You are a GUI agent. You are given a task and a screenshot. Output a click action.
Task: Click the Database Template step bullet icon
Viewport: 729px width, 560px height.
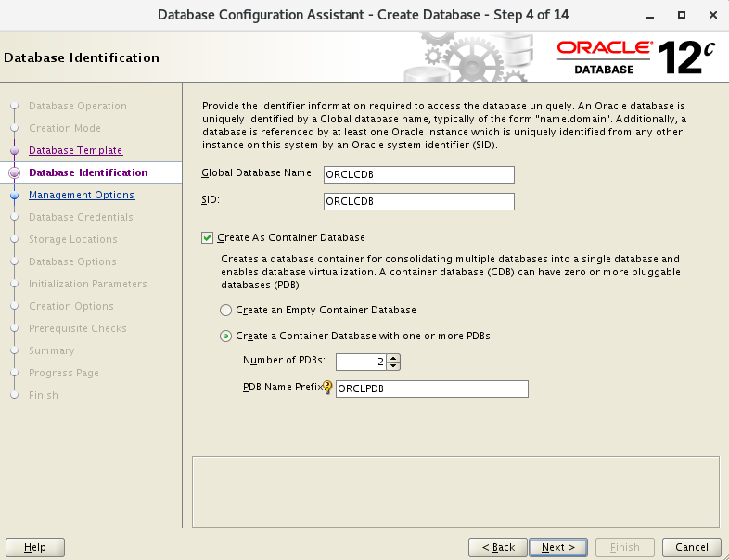point(14,150)
